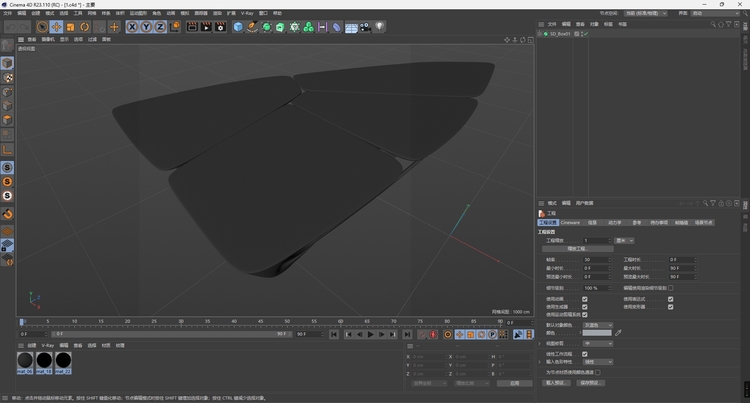Select first project settings tab
This screenshot has height=403, width=750.
(x=548, y=222)
